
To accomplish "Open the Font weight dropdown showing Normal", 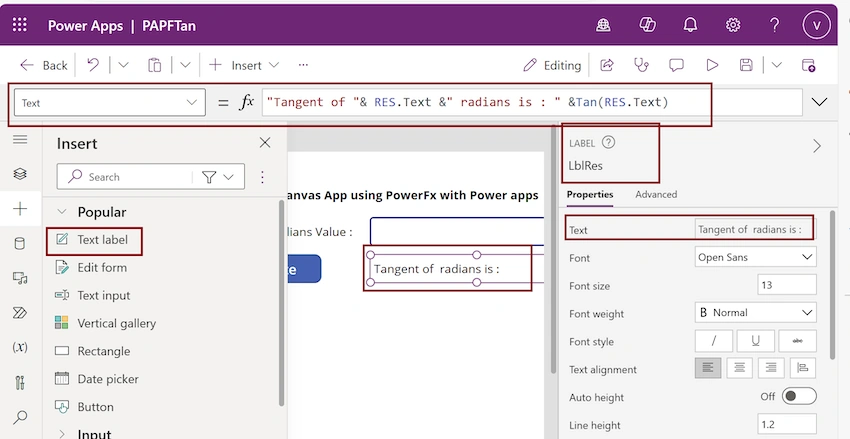I will tap(756, 313).
